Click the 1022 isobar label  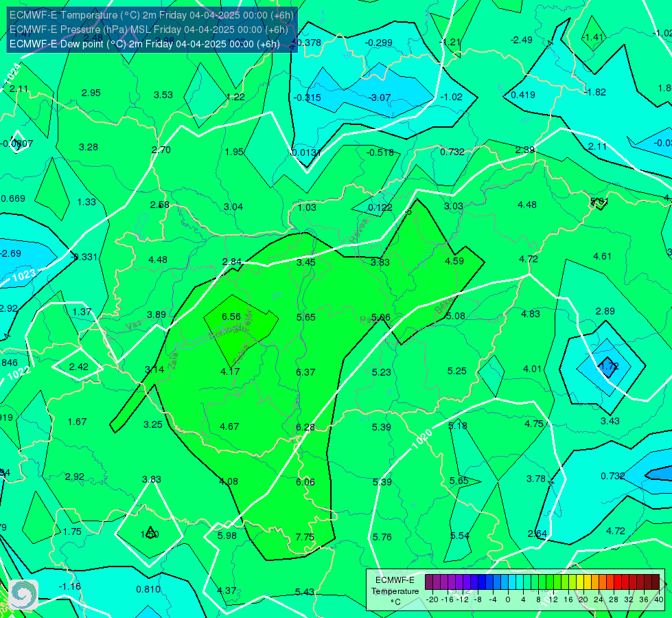tap(19, 373)
